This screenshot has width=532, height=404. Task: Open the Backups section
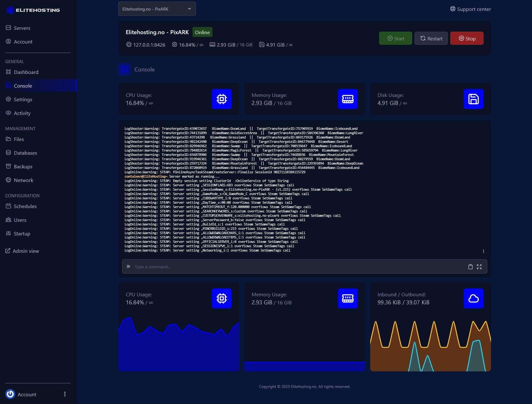(23, 166)
